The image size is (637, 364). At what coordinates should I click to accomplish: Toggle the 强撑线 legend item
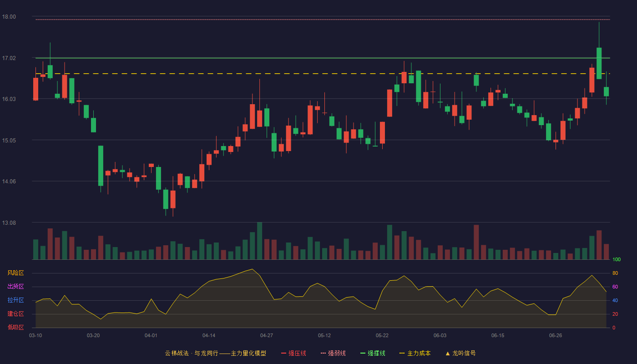point(373,353)
